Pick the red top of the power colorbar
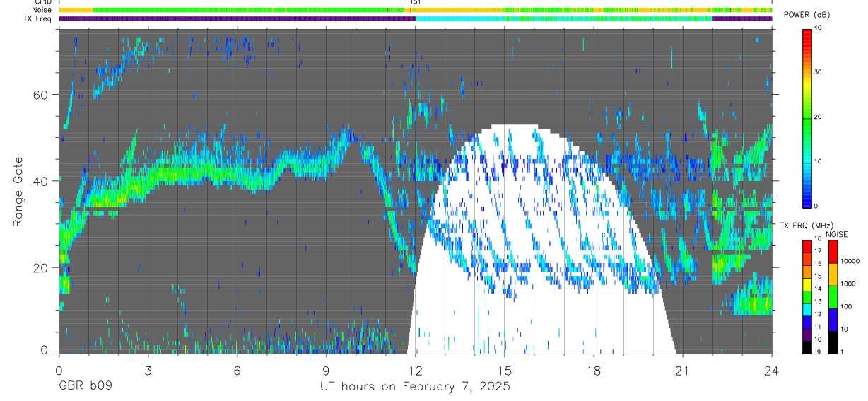 tap(807, 34)
